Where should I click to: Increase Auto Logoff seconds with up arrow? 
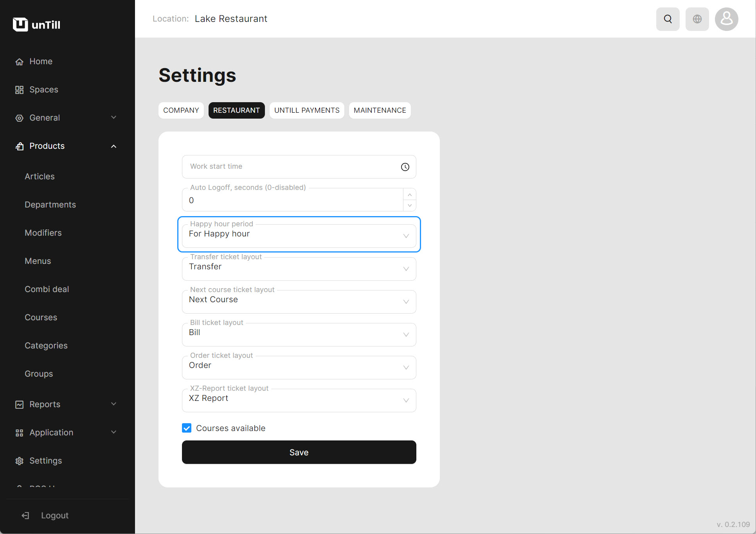(x=409, y=195)
